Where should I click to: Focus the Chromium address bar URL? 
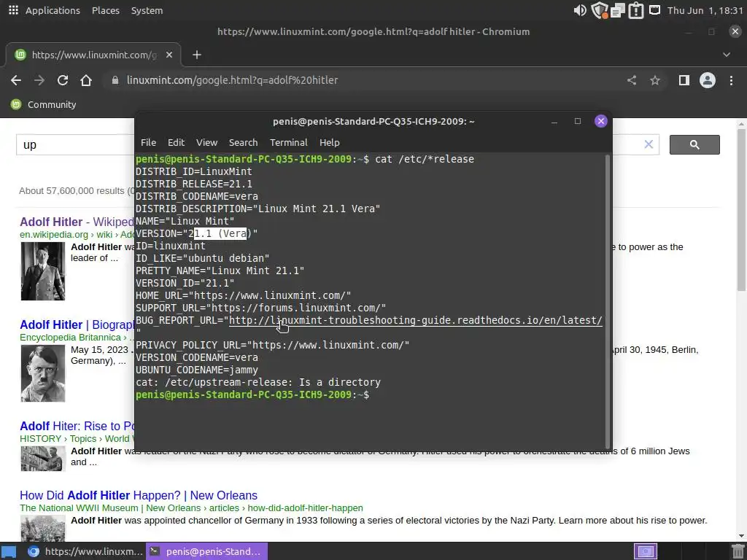(x=232, y=80)
